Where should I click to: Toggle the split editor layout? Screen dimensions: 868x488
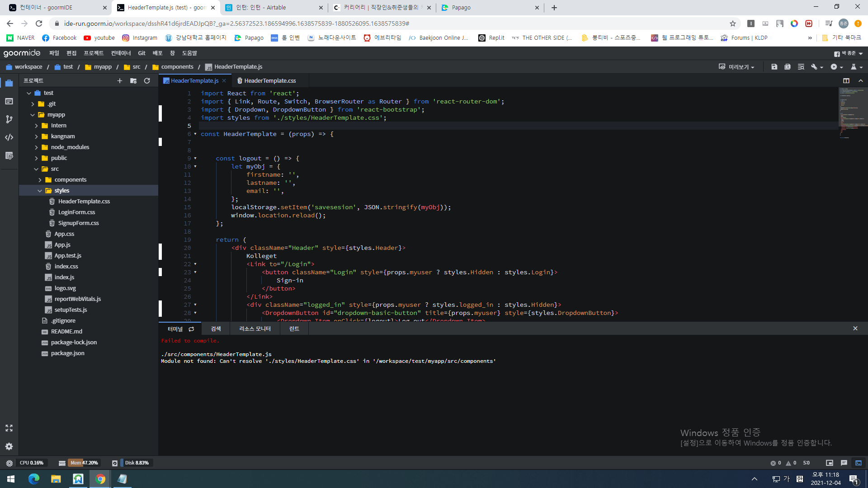[846, 80]
